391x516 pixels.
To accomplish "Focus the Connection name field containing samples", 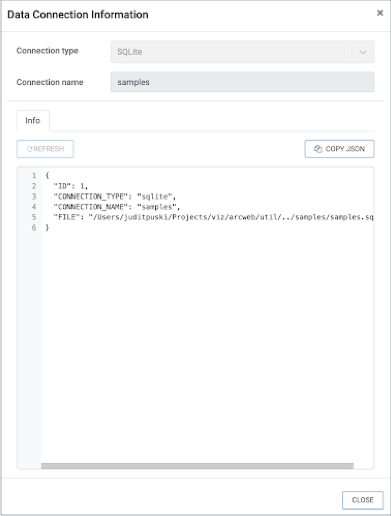I will coord(242,82).
